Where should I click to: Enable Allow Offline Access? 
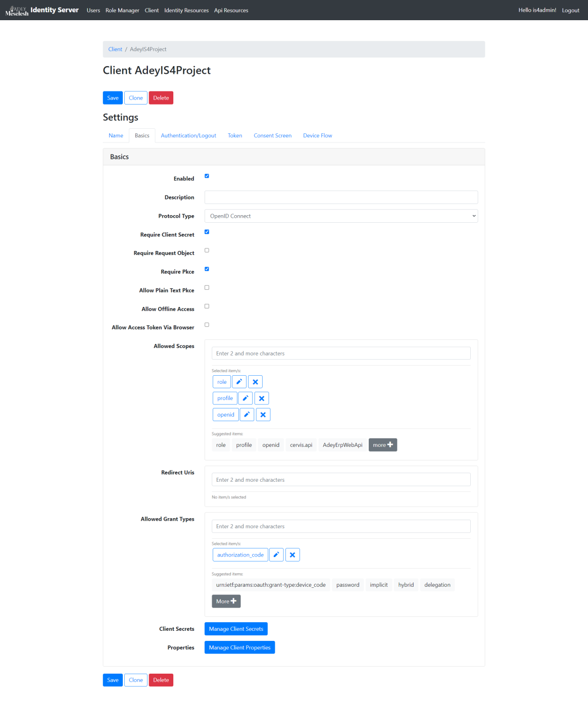pos(207,307)
